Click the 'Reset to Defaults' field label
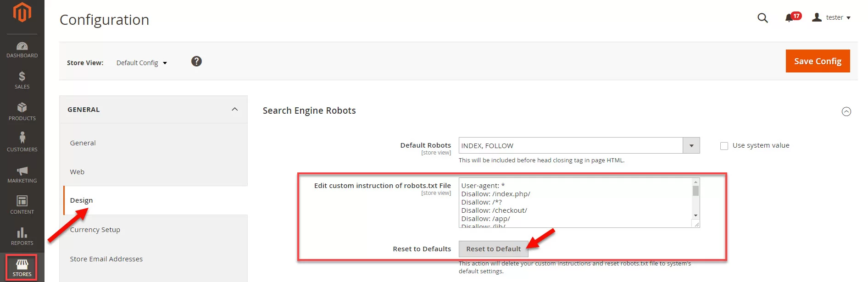The image size is (868, 282). (422, 249)
